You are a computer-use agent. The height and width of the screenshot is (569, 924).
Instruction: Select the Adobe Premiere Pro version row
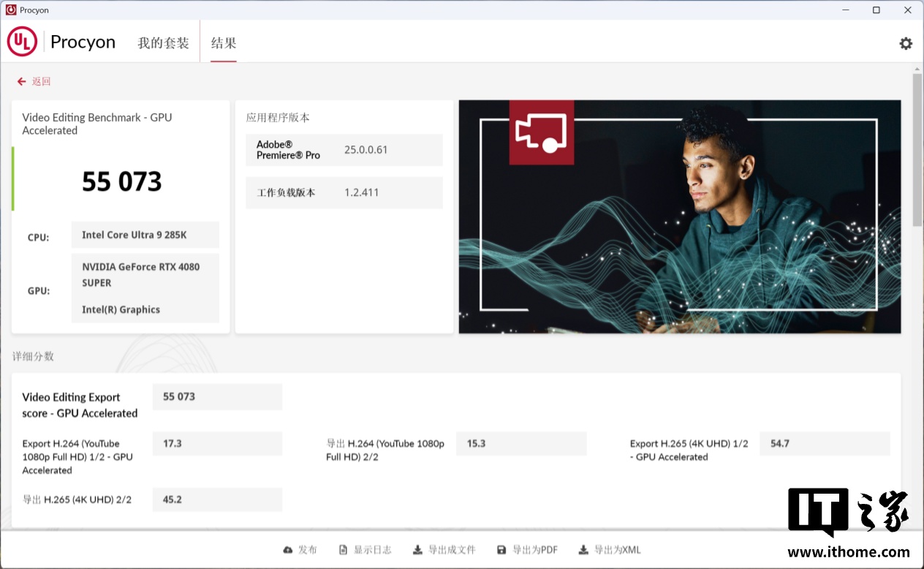click(344, 150)
